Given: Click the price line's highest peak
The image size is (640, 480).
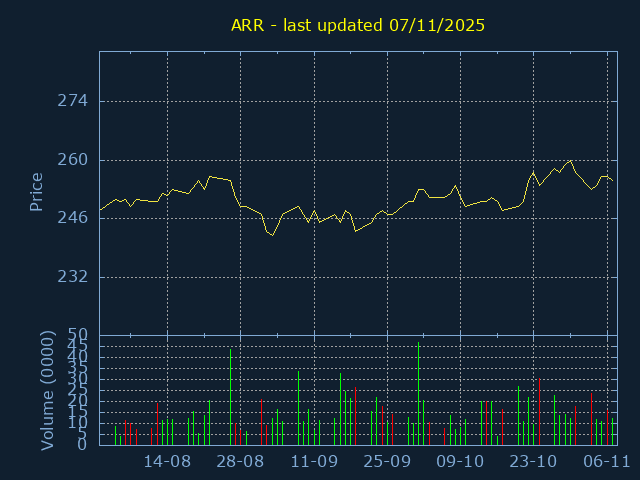Looking at the screenshot, I should coord(570,160).
